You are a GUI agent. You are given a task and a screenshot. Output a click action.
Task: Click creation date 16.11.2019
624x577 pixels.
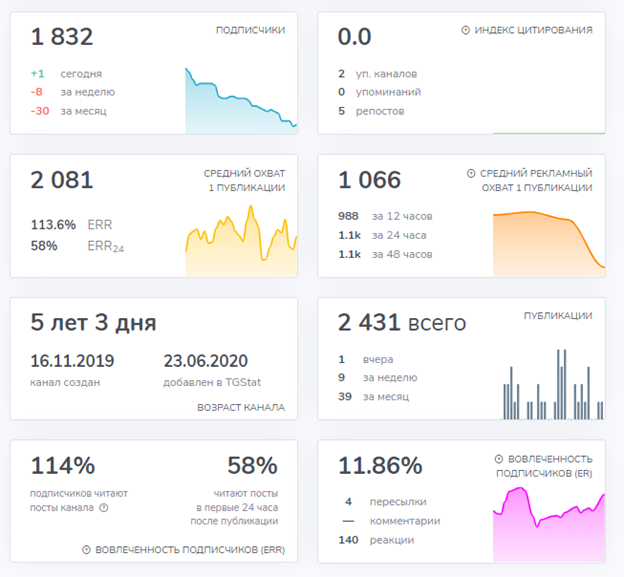(72, 361)
